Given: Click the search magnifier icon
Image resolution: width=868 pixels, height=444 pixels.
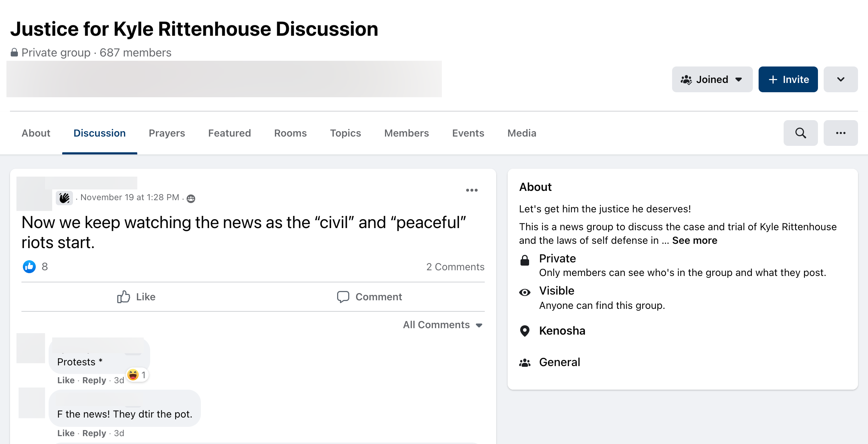Looking at the screenshot, I should pyautogui.click(x=800, y=133).
